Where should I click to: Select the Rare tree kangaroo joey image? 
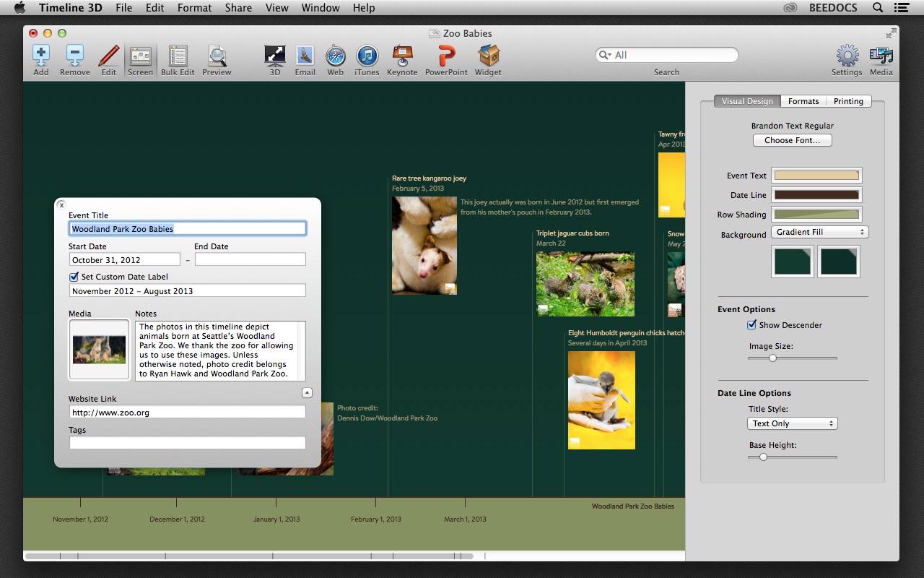(x=424, y=246)
